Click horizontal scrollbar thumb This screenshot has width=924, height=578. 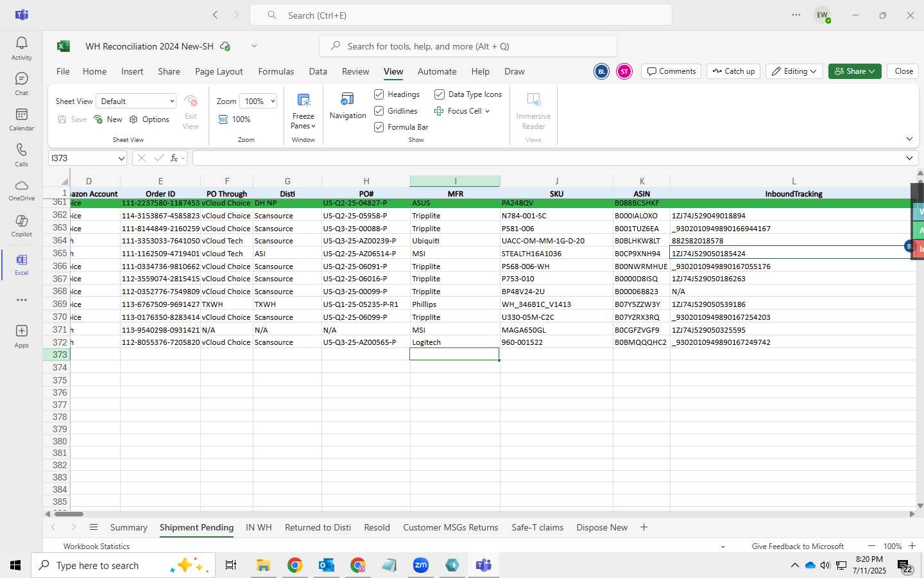(x=69, y=514)
